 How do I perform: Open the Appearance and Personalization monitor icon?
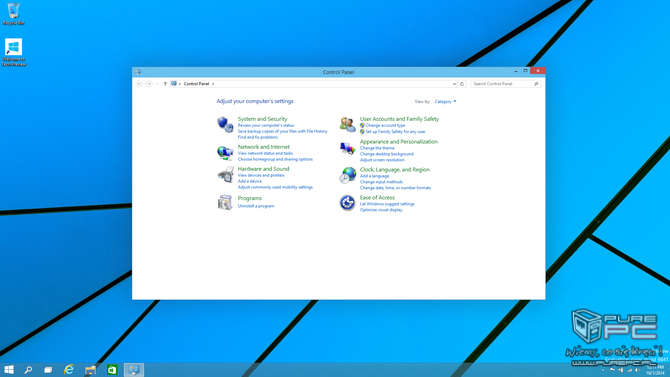coord(347,148)
